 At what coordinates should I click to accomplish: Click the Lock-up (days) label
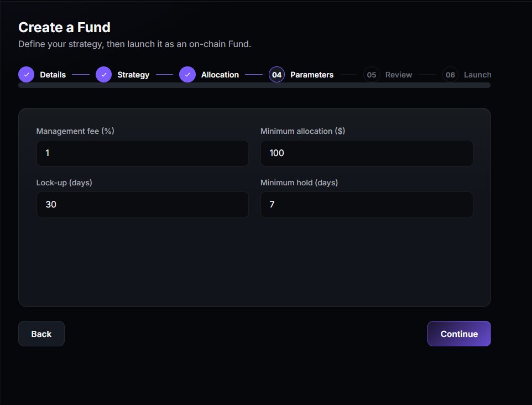(64, 183)
